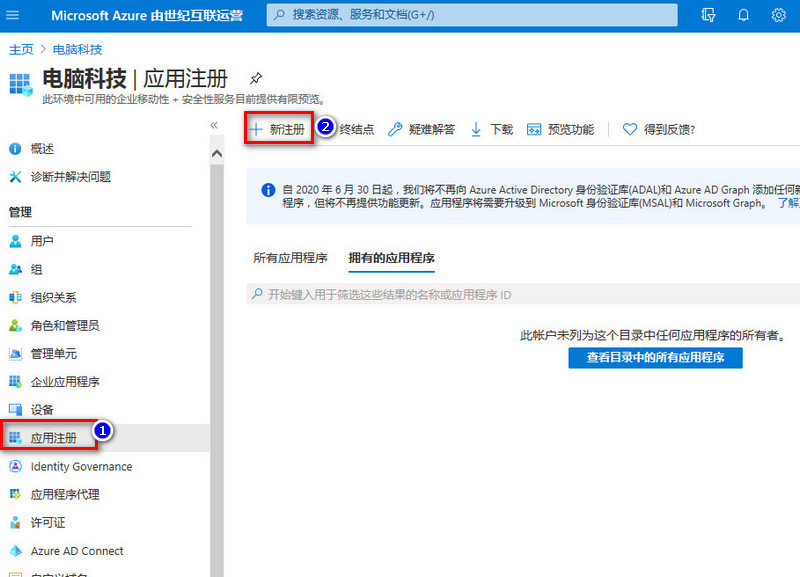800x577 pixels.
Task: Open 许可证 licenses menu item
Action: pos(37,522)
